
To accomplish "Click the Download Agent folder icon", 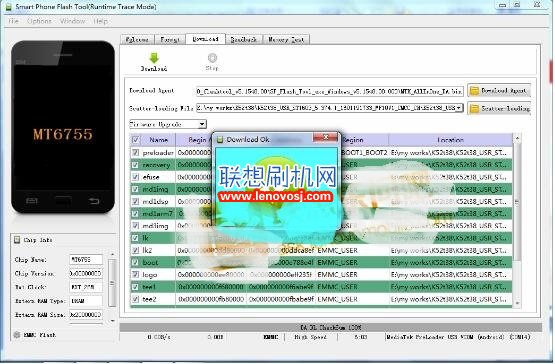I will 474,91.
